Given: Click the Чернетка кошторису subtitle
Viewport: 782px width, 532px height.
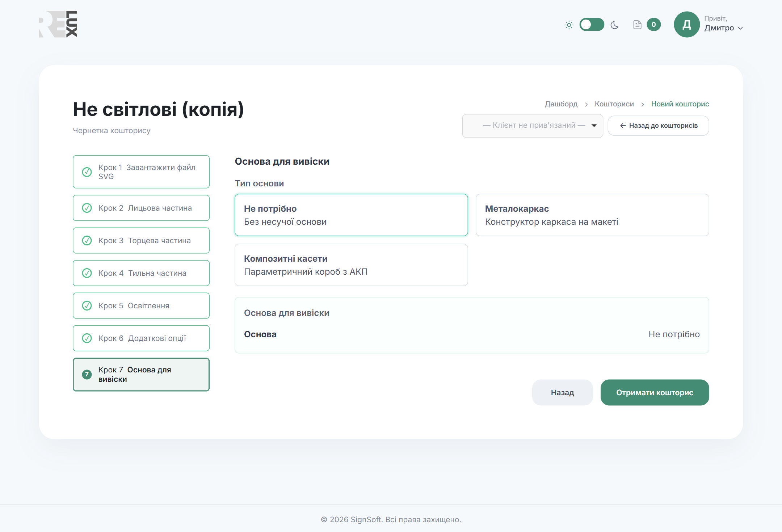Looking at the screenshot, I should click(112, 131).
